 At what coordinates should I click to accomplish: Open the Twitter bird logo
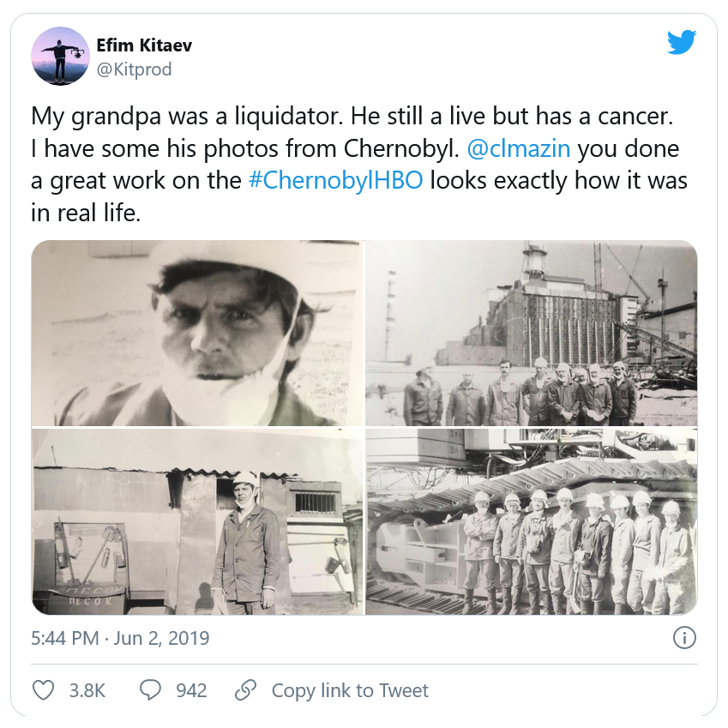(682, 41)
